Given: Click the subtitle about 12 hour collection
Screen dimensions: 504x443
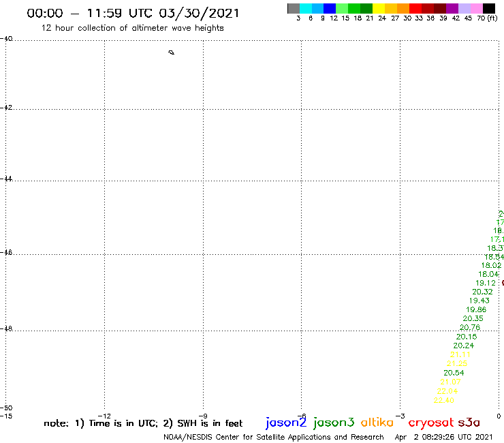Looking at the screenshot, I should tap(132, 28).
